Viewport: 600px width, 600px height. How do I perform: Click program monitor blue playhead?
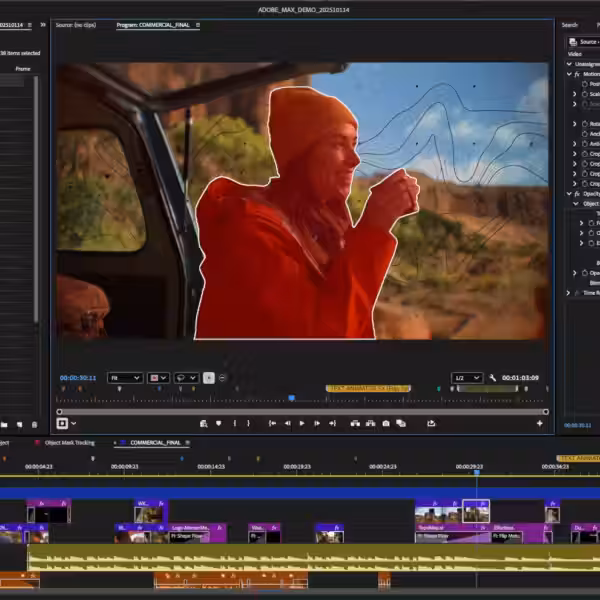292,398
